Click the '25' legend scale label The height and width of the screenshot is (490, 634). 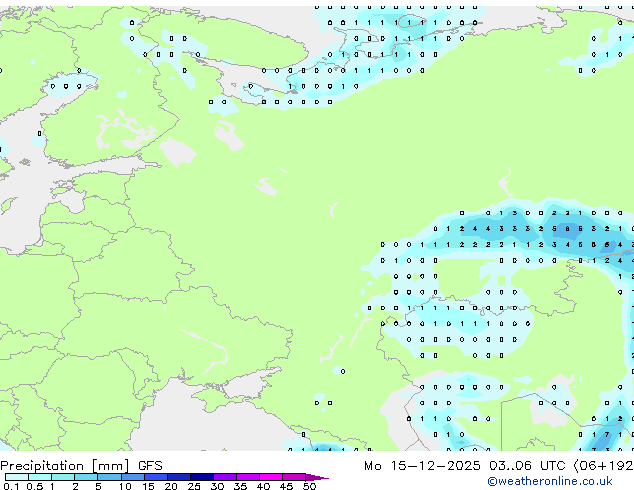pos(194,486)
